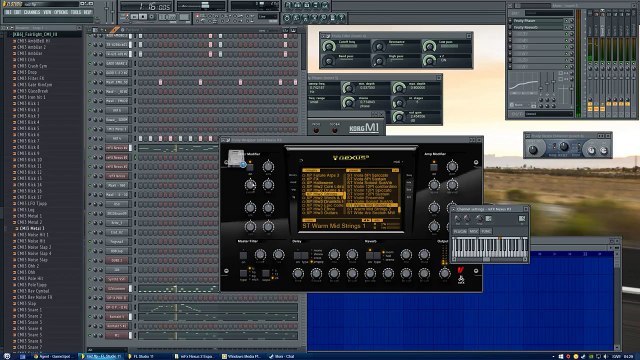Switch to Windows Media Player taskbar item

pos(242,356)
